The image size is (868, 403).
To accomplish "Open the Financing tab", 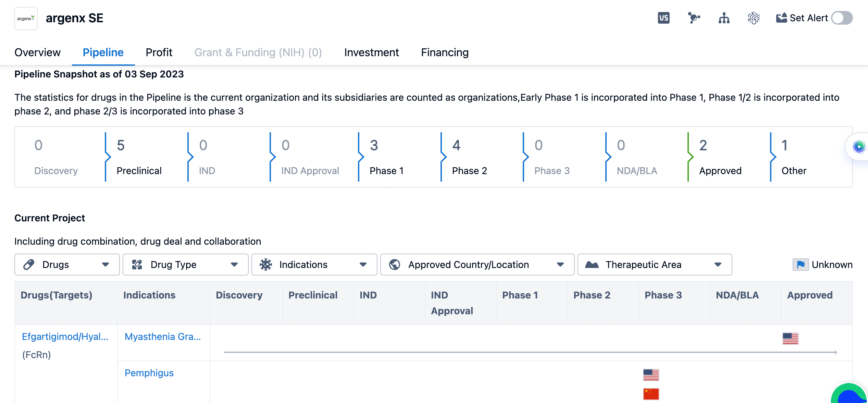I will [445, 52].
